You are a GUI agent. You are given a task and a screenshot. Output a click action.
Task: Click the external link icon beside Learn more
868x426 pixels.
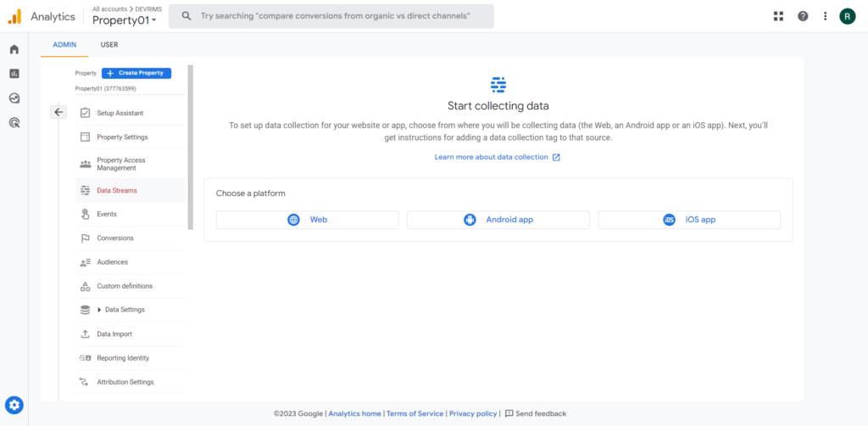(556, 157)
